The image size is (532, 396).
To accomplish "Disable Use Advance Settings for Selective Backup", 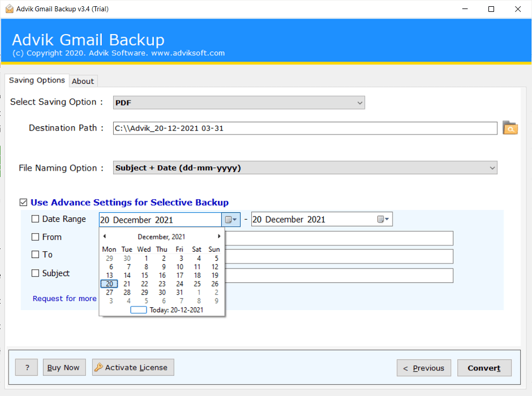I will click(x=23, y=202).
